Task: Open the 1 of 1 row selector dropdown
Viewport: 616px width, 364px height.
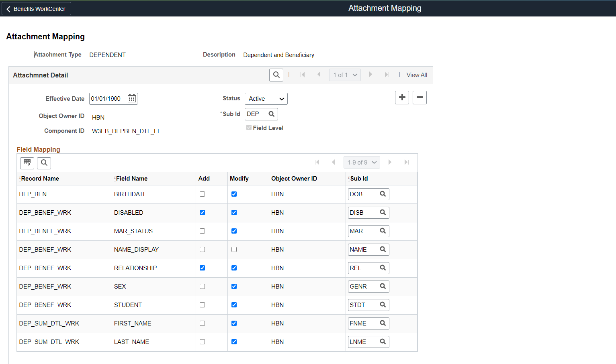Action: click(x=345, y=75)
